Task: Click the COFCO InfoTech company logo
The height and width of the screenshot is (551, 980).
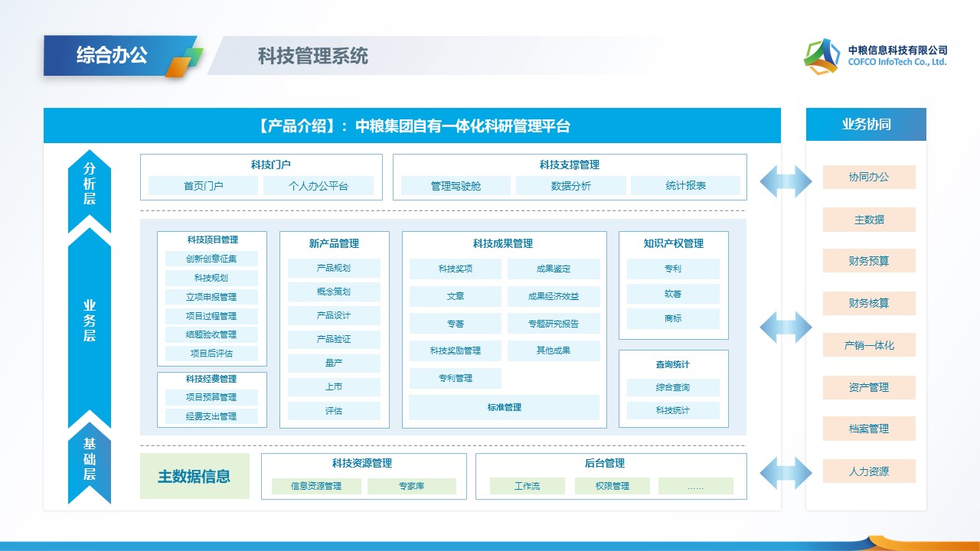Action: coord(822,56)
